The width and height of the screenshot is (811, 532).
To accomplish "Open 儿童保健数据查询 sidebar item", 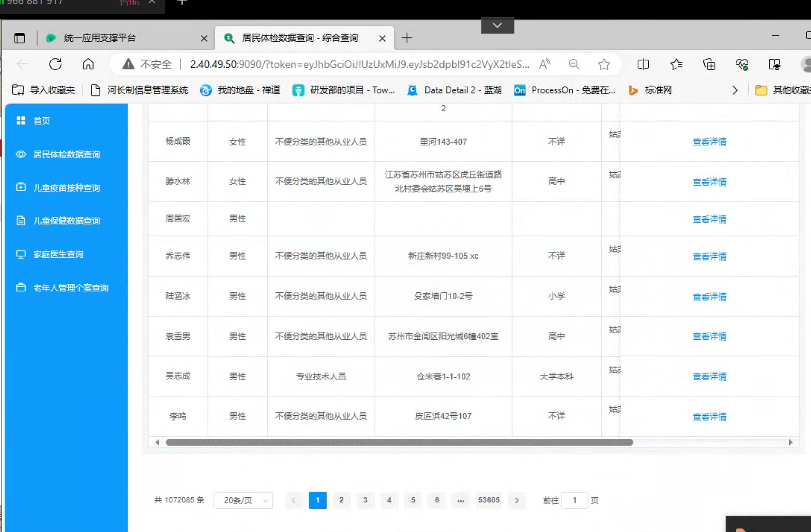I will point(66,221).
